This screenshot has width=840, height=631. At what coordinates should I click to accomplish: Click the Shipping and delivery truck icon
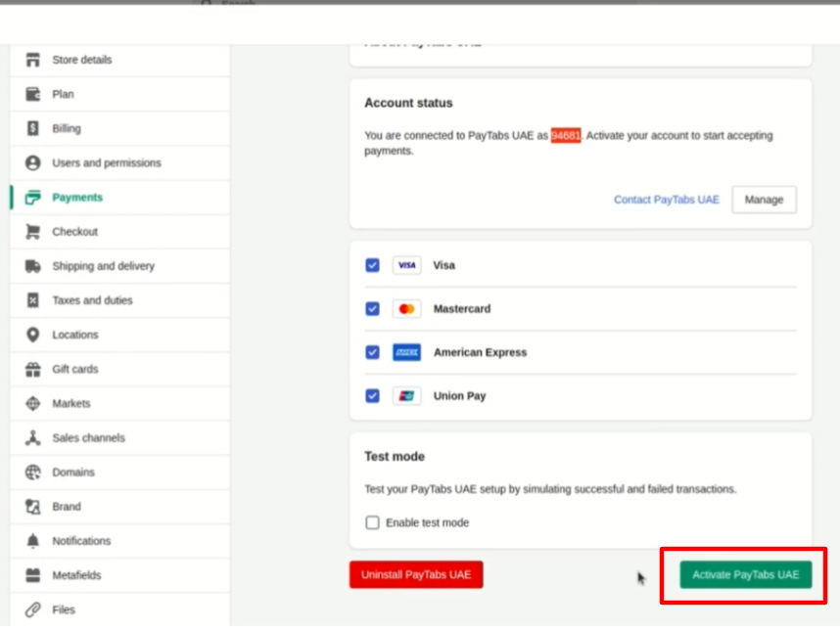32,266
